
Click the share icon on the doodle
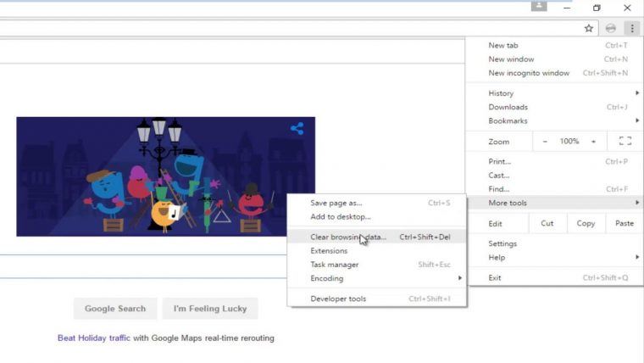click(x=297, y=129)
